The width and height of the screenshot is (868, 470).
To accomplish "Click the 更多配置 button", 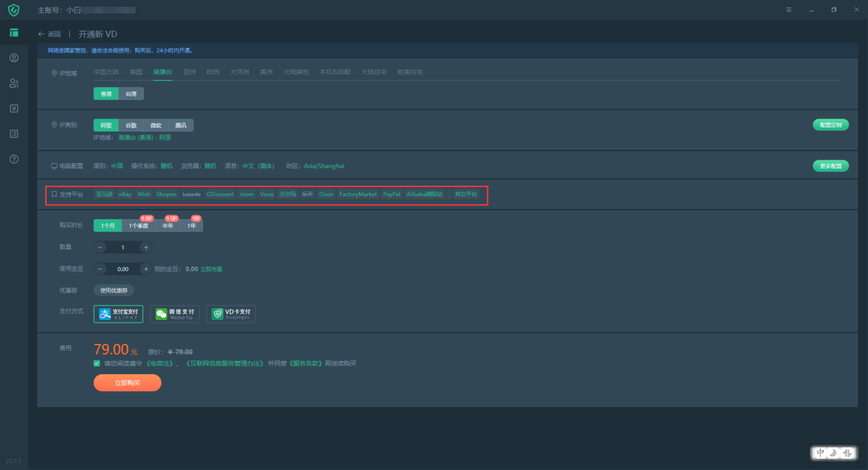I will tap(830, 166).
